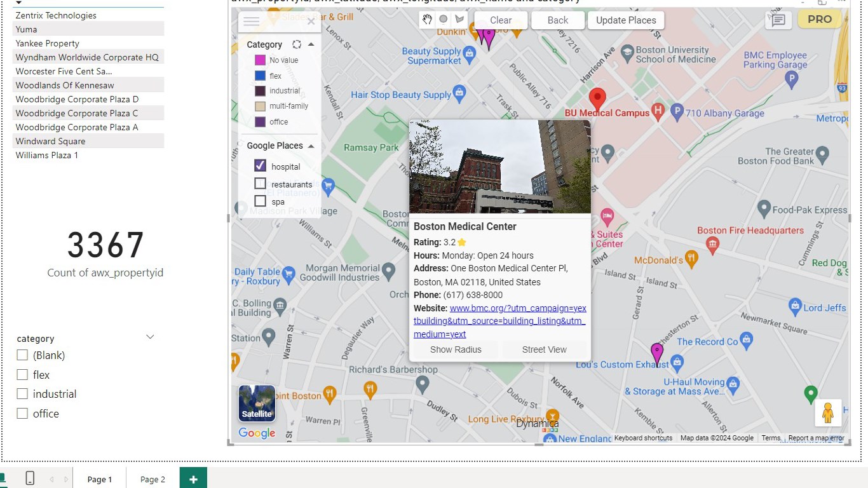Click Update Places button
Viewport: 868px width, 488px height.
626,20
